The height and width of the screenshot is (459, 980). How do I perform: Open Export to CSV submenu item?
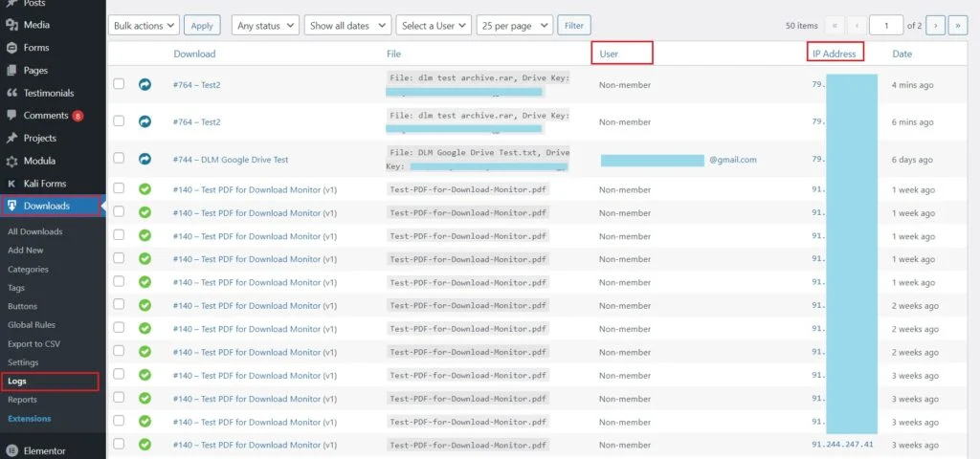[33, 344]
